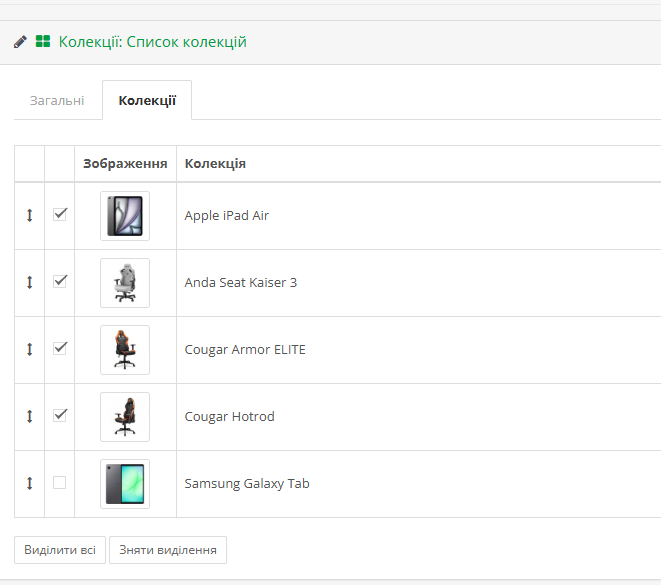This screenshot has width=661, height=585.
Task: Grab the reorder arrow for Samsung Galaxy Tab
Action: (x=30, y=483)
